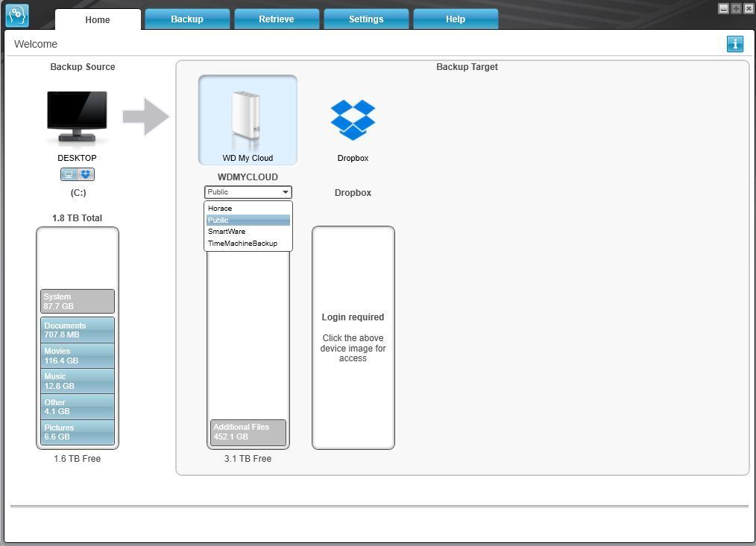This screenshot has width=756, height=546.
Task: Select the DESKTOP computer monitor icon
Action: click(x=77, y=117)
